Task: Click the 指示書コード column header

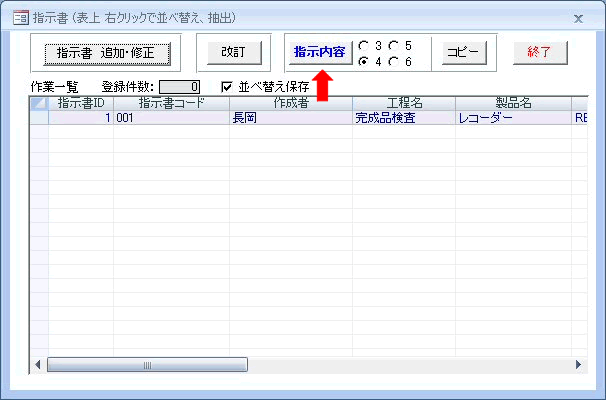Action: pos(172,103)
